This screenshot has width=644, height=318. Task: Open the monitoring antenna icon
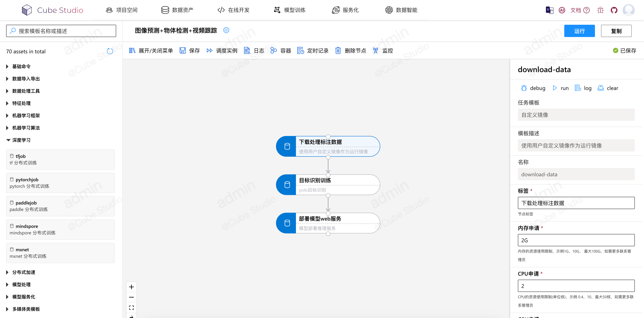(x=375, y=51)
